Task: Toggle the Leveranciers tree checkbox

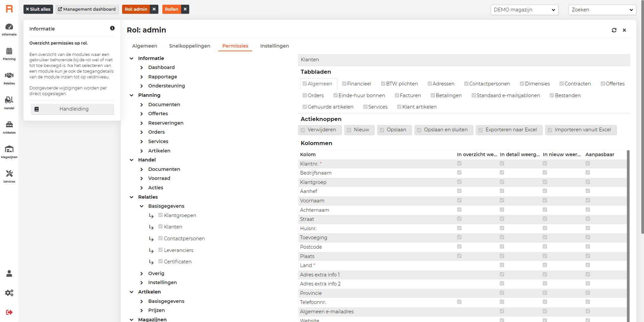Action: [x=160, y=250]
